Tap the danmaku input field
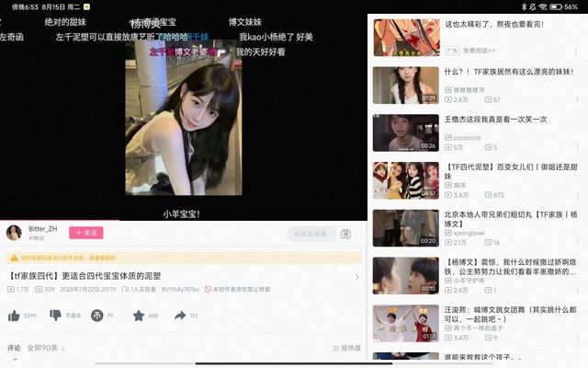This screenshot has height=368, width=588. pos(311,234)
